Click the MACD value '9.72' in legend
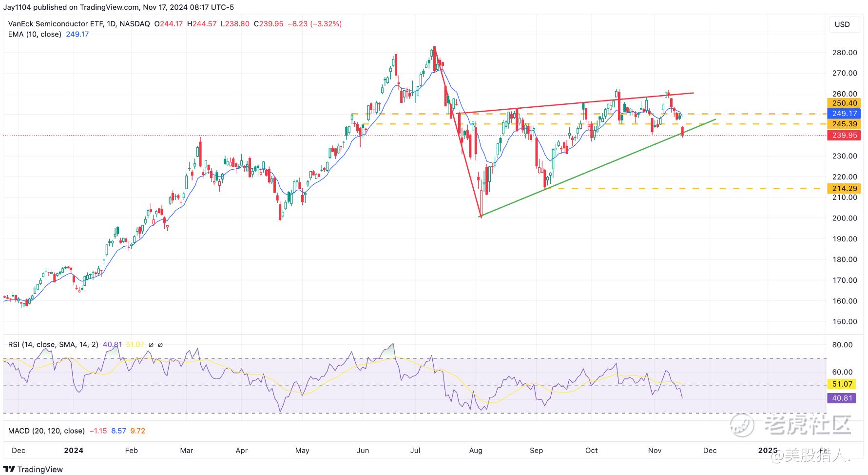This screenshot has width=868, height=475. pos(137,431)
